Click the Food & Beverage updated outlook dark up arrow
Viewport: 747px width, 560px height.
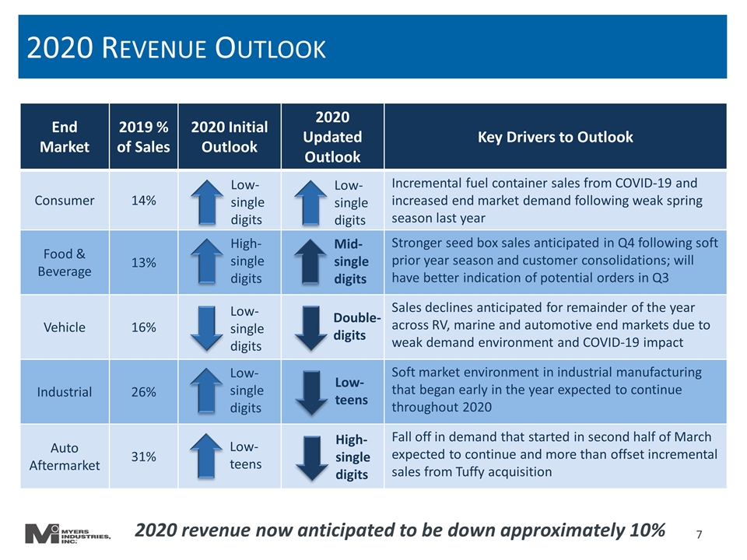(x=310, y=261)
